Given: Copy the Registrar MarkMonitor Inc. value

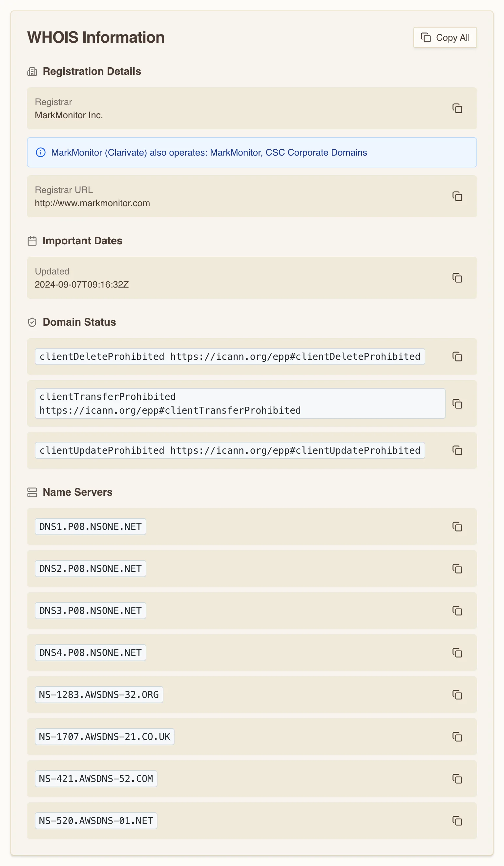Looking at the screenshot, I should pos(457,108).
